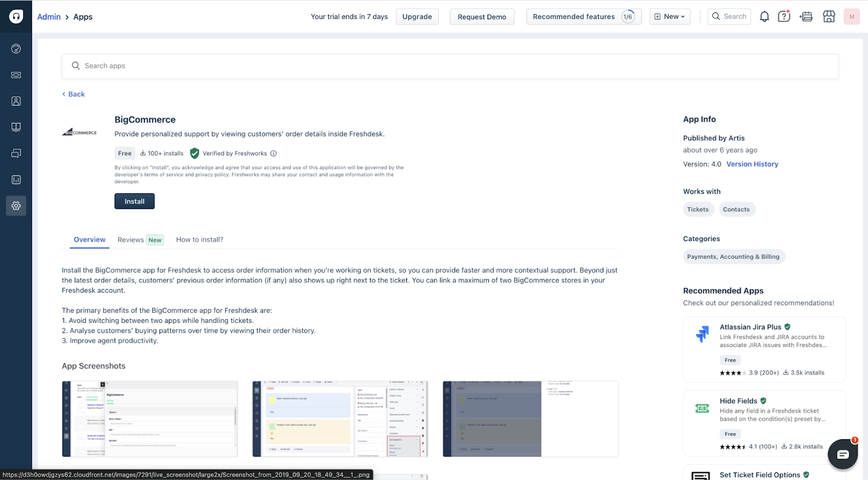This screenshot has height=480, width=868.
Task: Open the Dashboard sidebar icon
Action: click(x=16, y=49)
